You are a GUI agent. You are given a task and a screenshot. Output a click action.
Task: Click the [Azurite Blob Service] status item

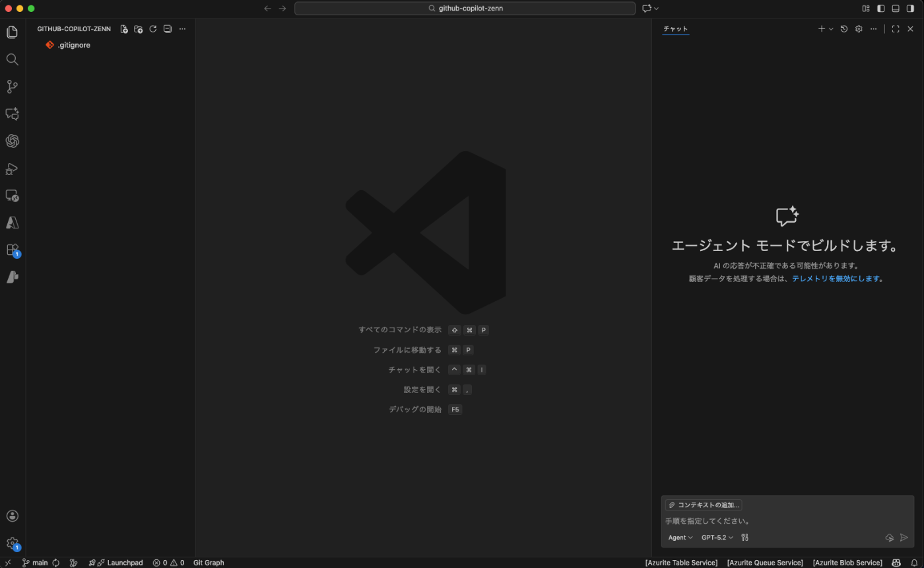[x=847, y=563]
